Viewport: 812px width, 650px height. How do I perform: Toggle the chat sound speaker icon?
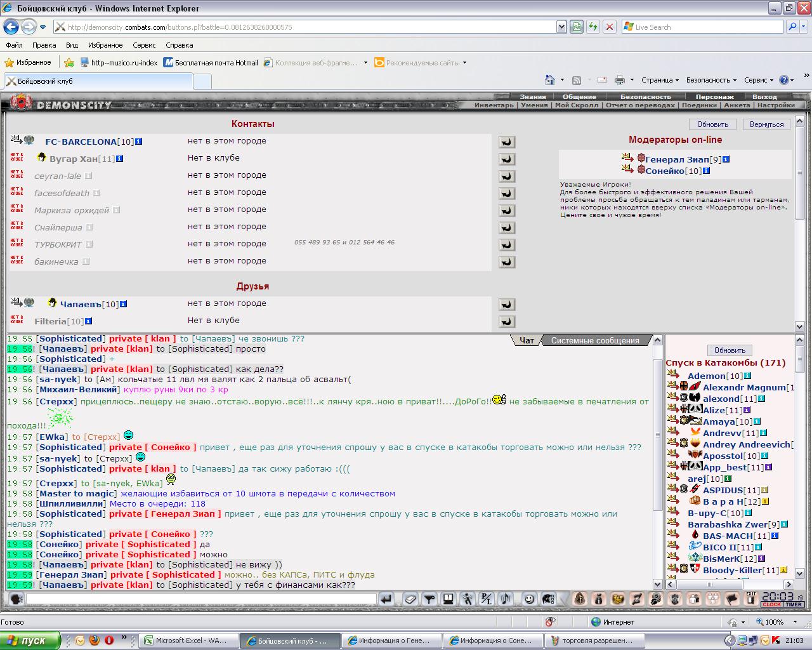coord(504,599)
